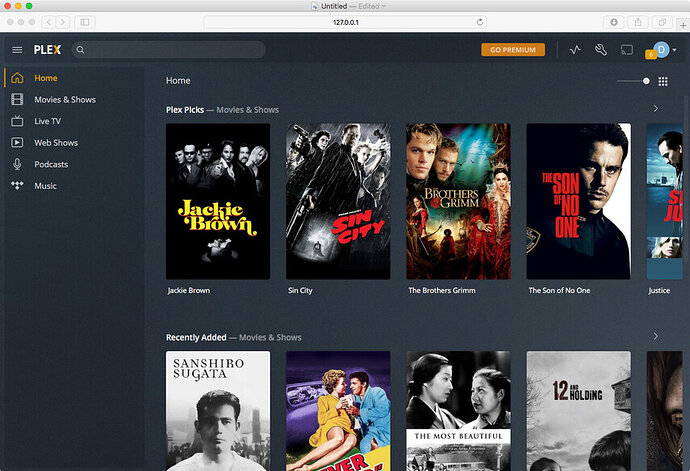Click the PLEX logo
The width and height of the screenshot is (690, 471).
click(48, 50)
